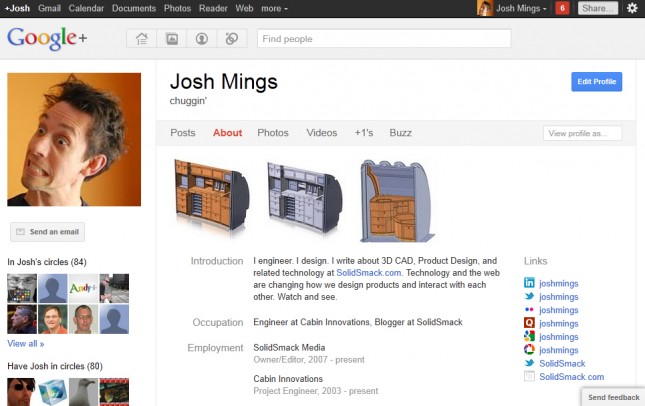Open the red notifications counter
The height and width of the screenshot is (406, 645).
pos(562,8)
